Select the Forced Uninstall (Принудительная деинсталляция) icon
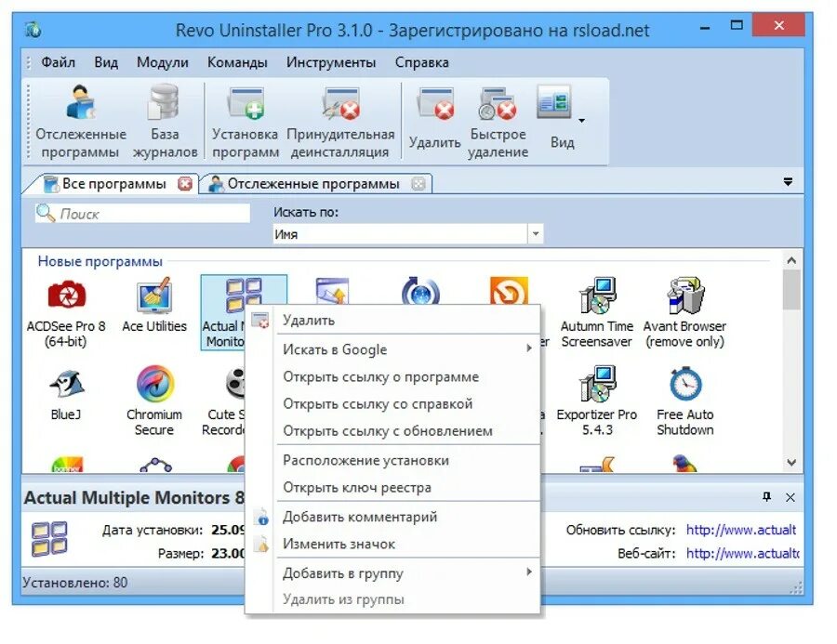Image resolution: width=837 pixels, height=644 pixels. click(x=340, y=103)
